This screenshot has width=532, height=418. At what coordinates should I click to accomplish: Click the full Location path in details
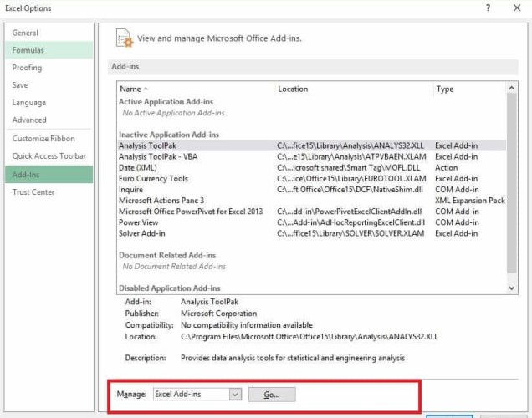click(309, 337)
